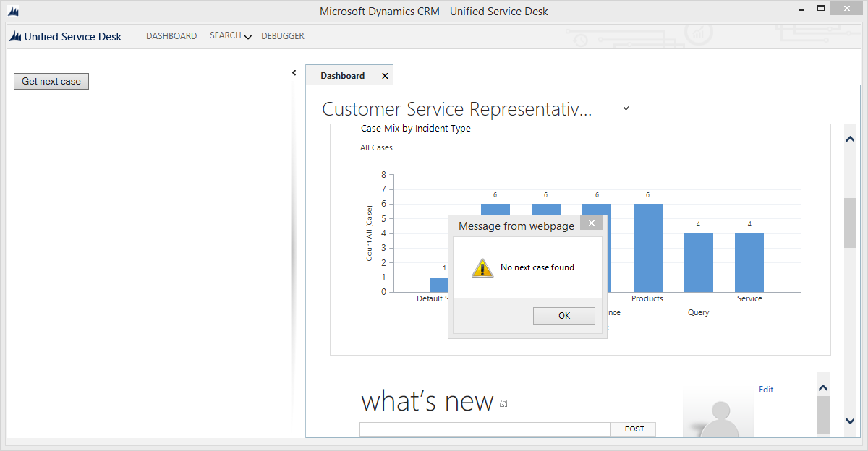Expand the SEARCH dropdown menu
This screenshot has height=451, width=868.
coord(231,36)
